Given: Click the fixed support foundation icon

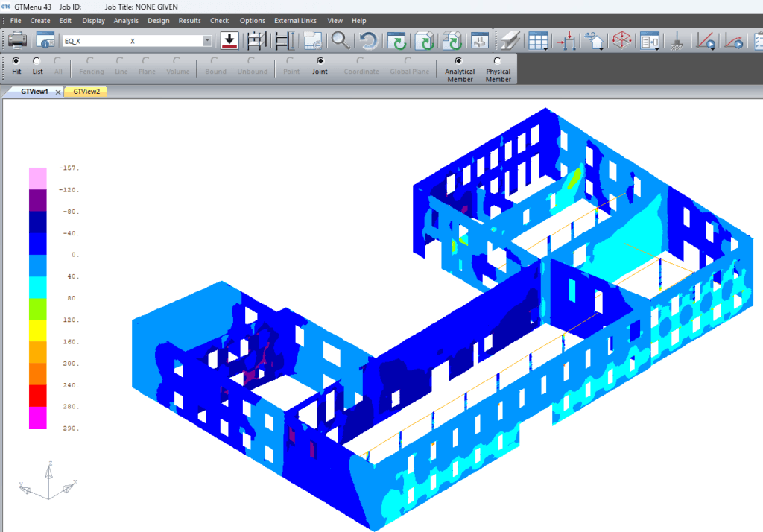Looking at the screenshot, I should pos(678,40).
